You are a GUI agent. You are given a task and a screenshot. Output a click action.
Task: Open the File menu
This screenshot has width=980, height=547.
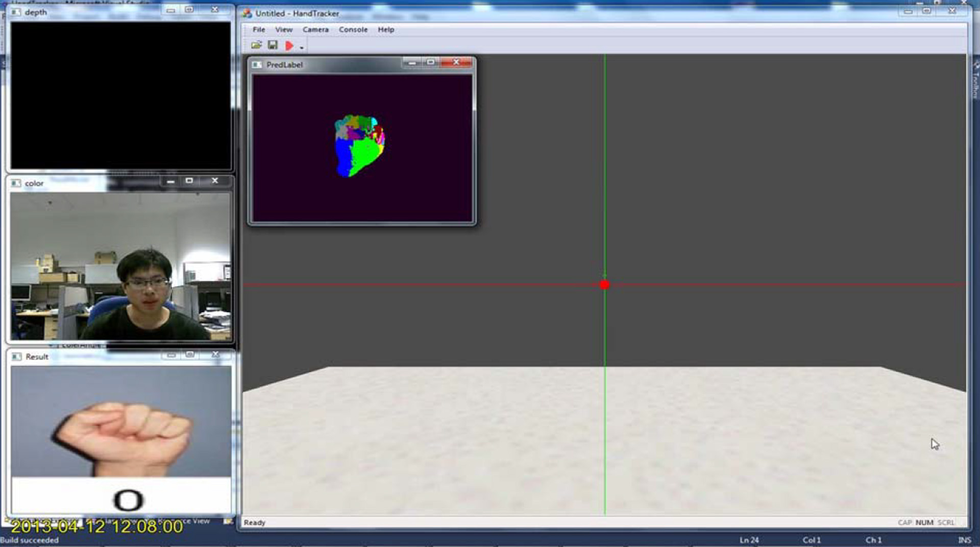[x=259, y=30]
